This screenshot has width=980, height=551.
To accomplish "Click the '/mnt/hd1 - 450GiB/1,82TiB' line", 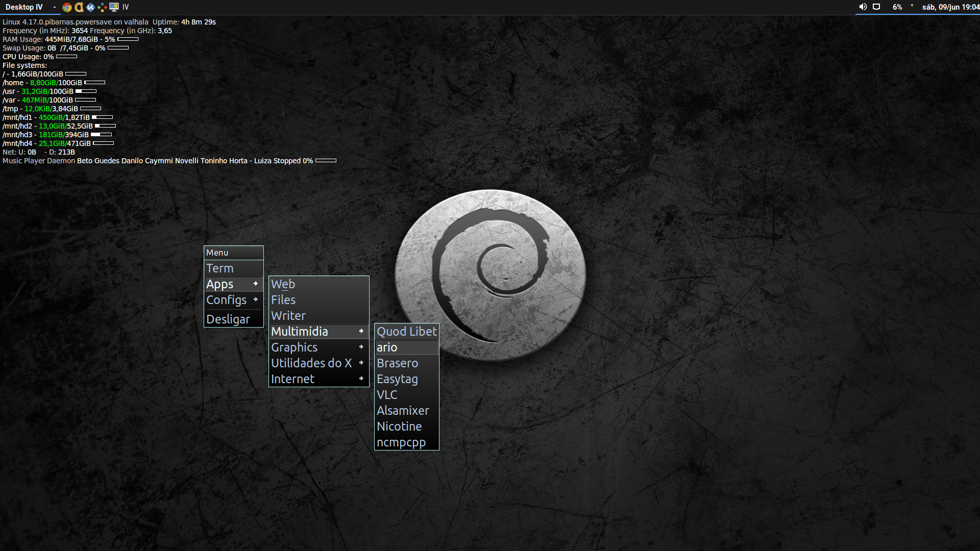I will click(58, 117).
